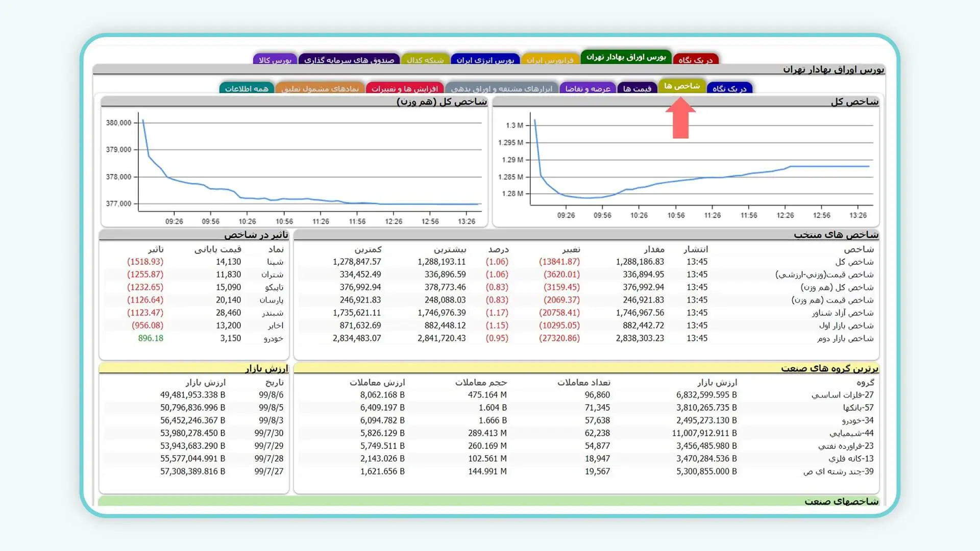Open the 44-شیمیایی industry group
This screenshot has height=551, width=980.
(852, 433)
